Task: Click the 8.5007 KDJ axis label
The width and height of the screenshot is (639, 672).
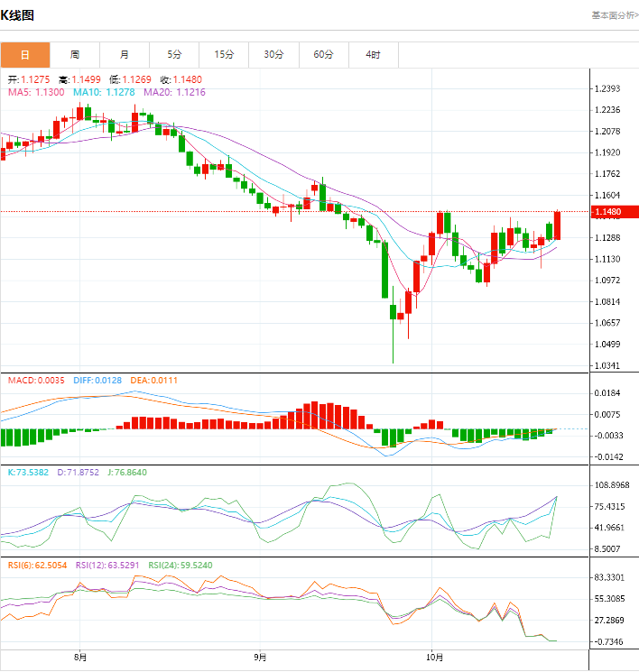Action: (x=607, y=549)
